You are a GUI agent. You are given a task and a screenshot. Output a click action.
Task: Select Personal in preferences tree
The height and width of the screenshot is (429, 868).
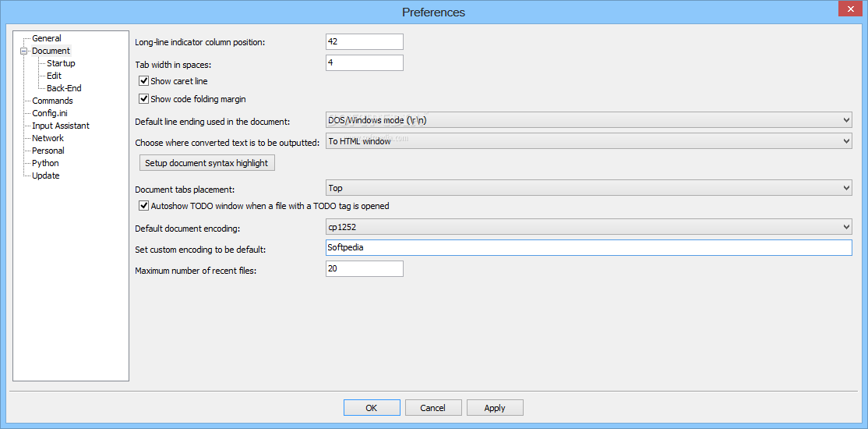point(48,151)
